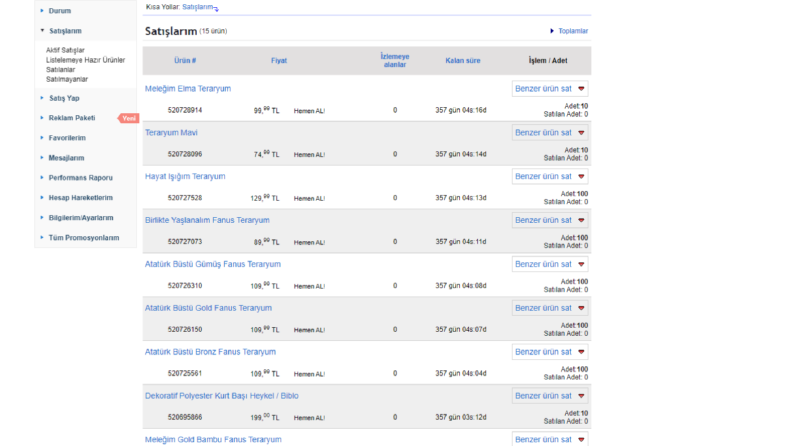Open Benzer ürün sat dropdown for Meleğim Gold Bambu
The width and height of the screenshot is (793, 446).
pos(550,439)
